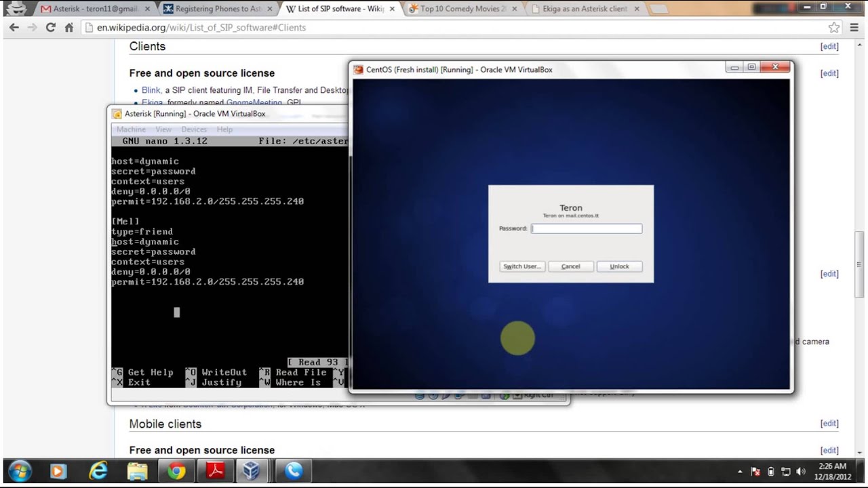Viewport: 868px width, 488px height.
Task: Click the Wikipedia page vertical scrollbar thumb
Action: (x=860, y=264)
